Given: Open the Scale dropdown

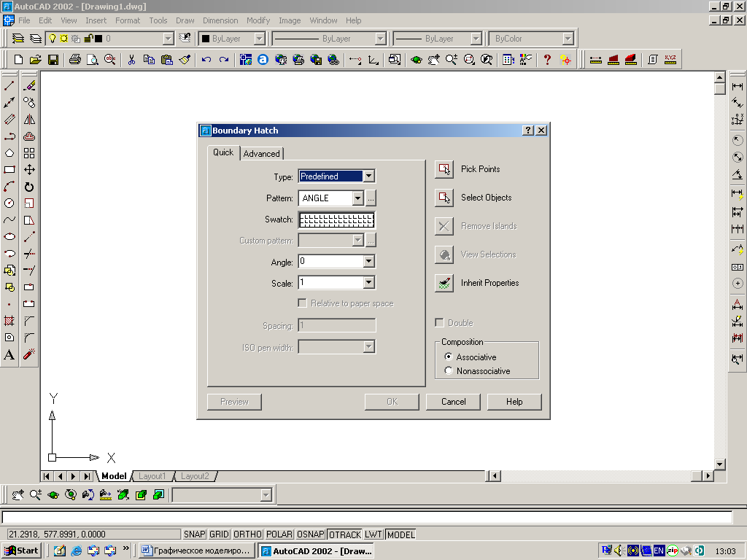Looking at the screenshot, I should 368,283.
